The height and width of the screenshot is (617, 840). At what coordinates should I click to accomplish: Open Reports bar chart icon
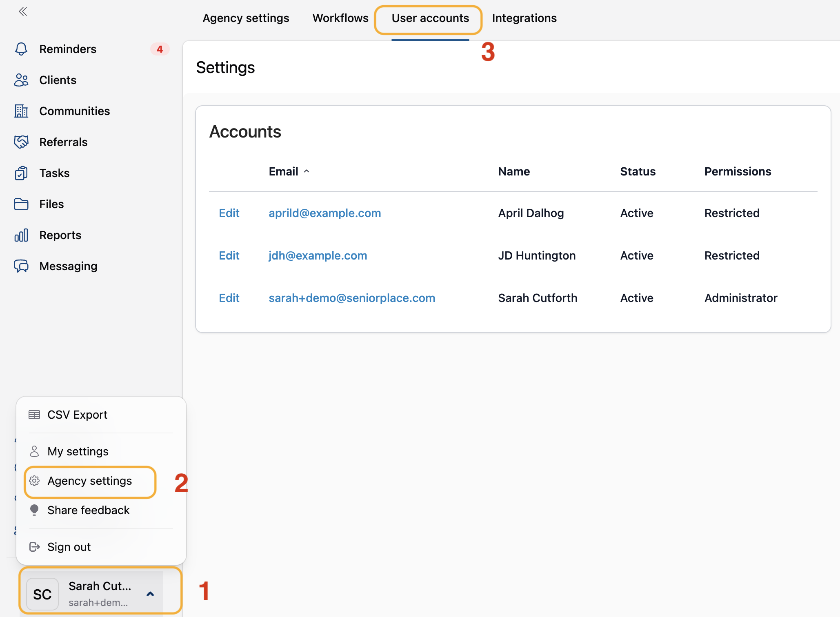(21, 235)
